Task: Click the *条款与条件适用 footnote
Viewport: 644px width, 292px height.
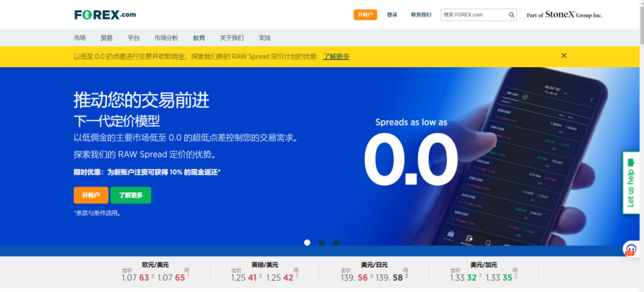Action: [97, 214]
